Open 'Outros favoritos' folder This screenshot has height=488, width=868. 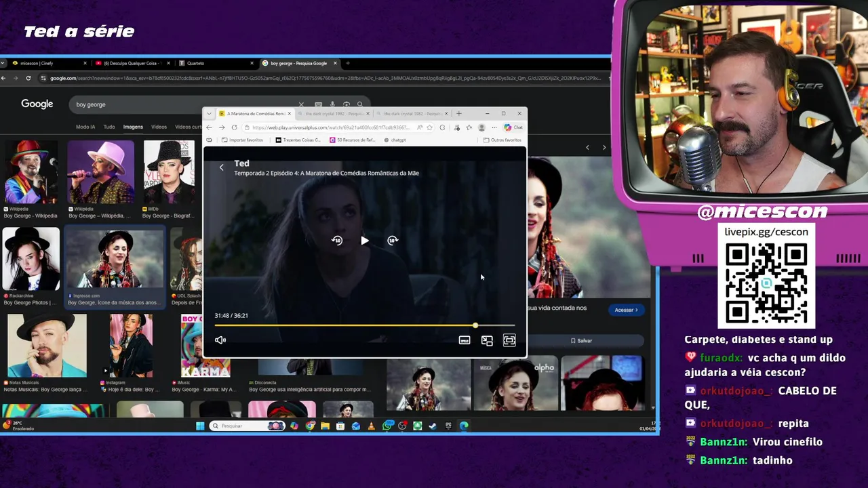pos(502,140)
